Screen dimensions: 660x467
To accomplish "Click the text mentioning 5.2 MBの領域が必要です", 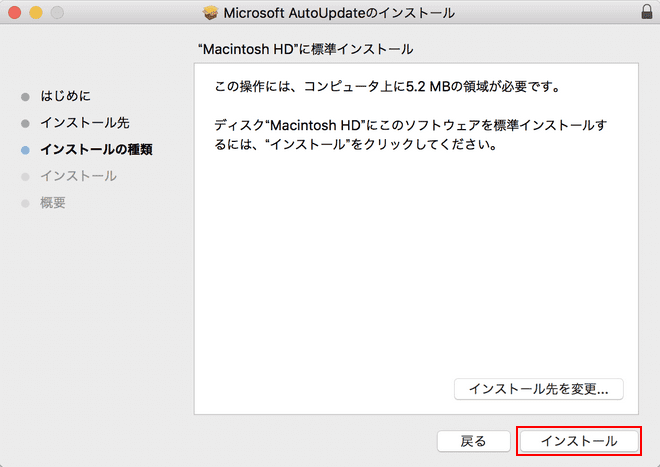I will tap(387, 87).
